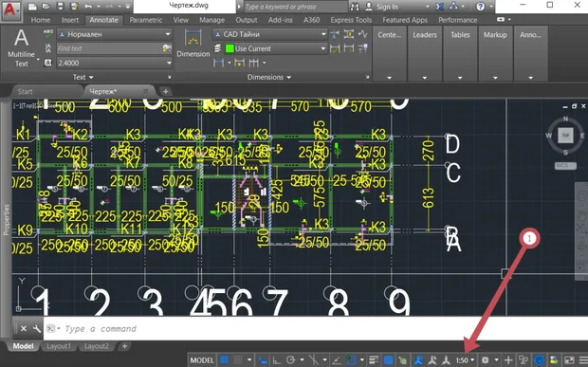Image resolution: width=588 pixels, height=367 pixels.
Task: Expand the Leaders panel
Action: pyautogui.click(x=425, y=54)
